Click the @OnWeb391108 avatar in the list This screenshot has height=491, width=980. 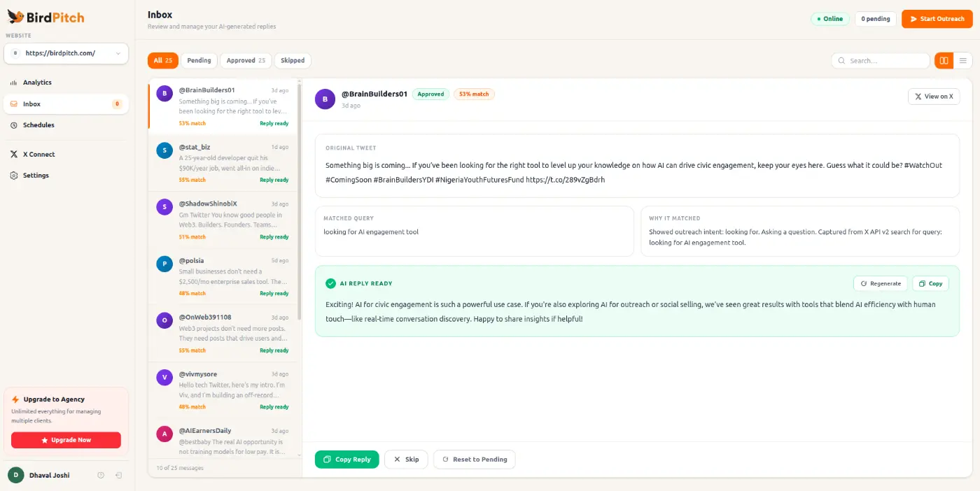[164, 320]
